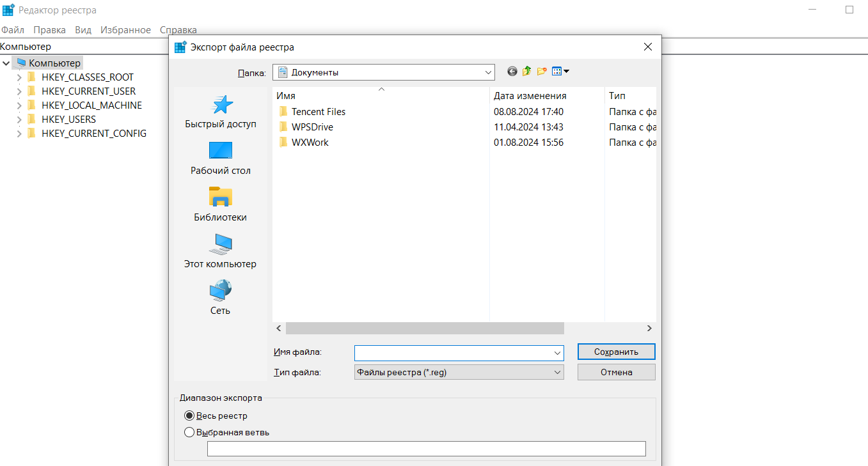Collapse the Компьютер tree node
This screenshot has height=466, width=868.
pyautogui.click(x=6, y=63)
